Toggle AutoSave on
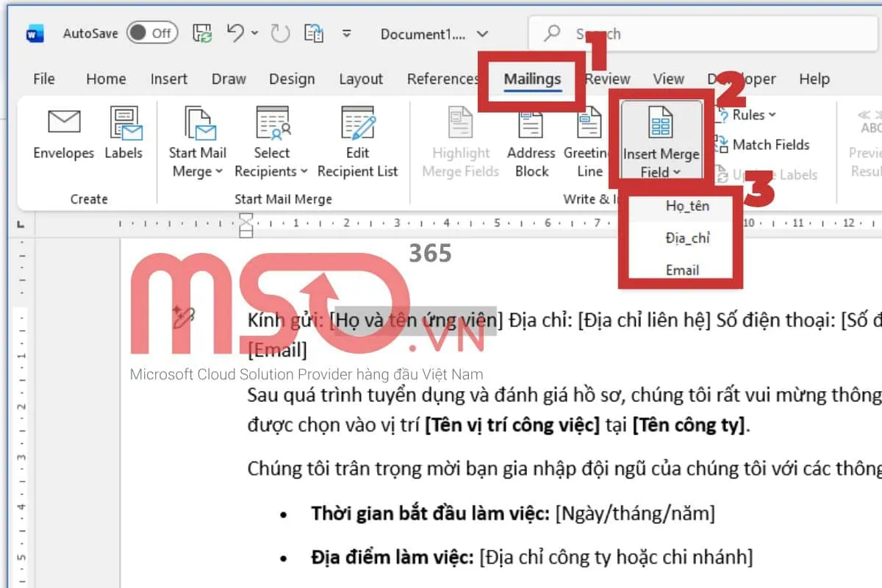 pyautogui.click(x=154, y=32)
